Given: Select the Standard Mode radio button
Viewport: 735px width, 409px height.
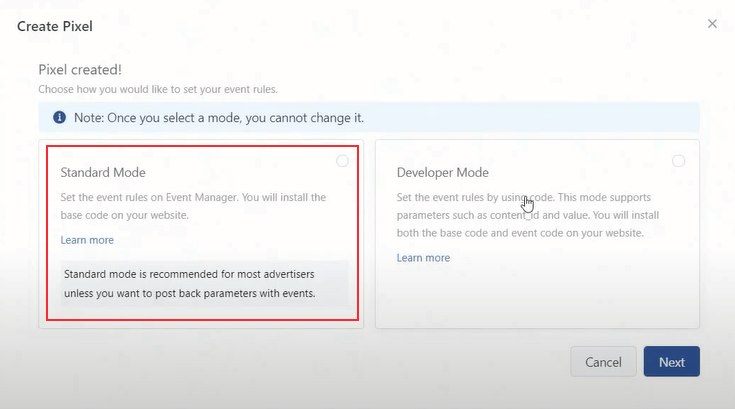Looking at the screenshot, I should tap(342, 161).
